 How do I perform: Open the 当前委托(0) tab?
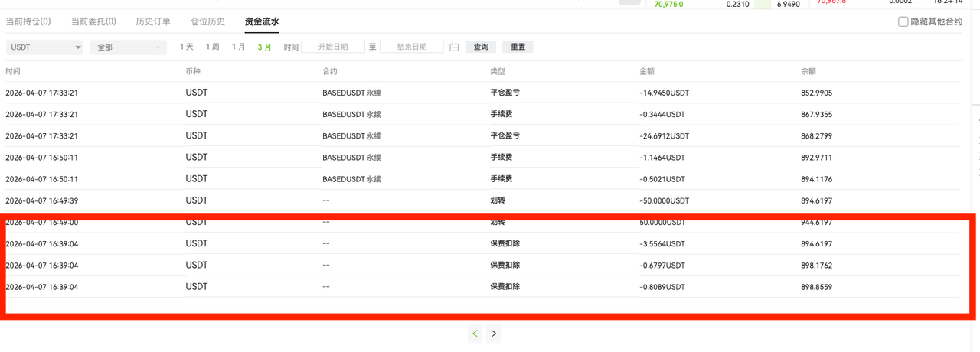click(x=93, y=21)
